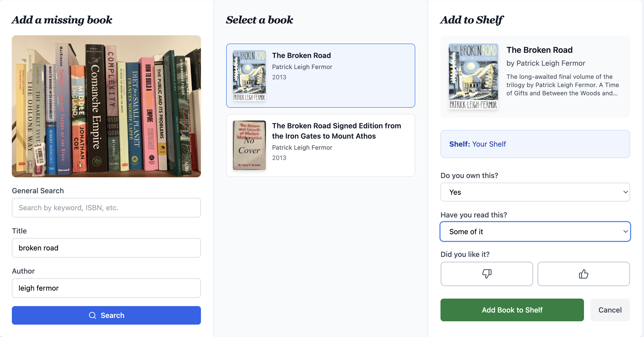The height and width of the screenshot is (337, 644).
Task: Select The Broken Road search result
Action: pyautogui.click(x=320, y=75)
